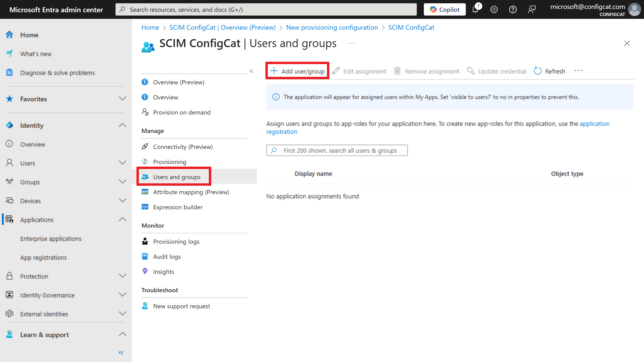
Task: Click the Remove assignment trash icon
Action: pos(397,71)
